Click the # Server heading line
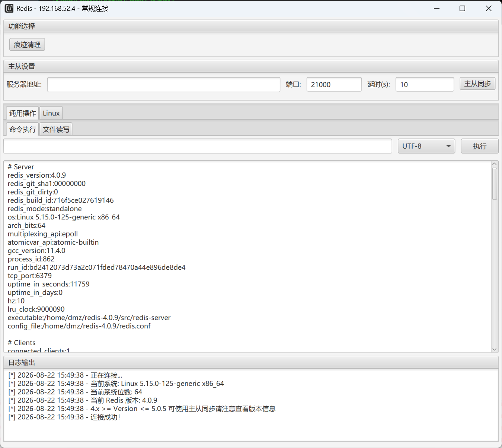The width and height of the screenshot is (502, 448). 21,167
